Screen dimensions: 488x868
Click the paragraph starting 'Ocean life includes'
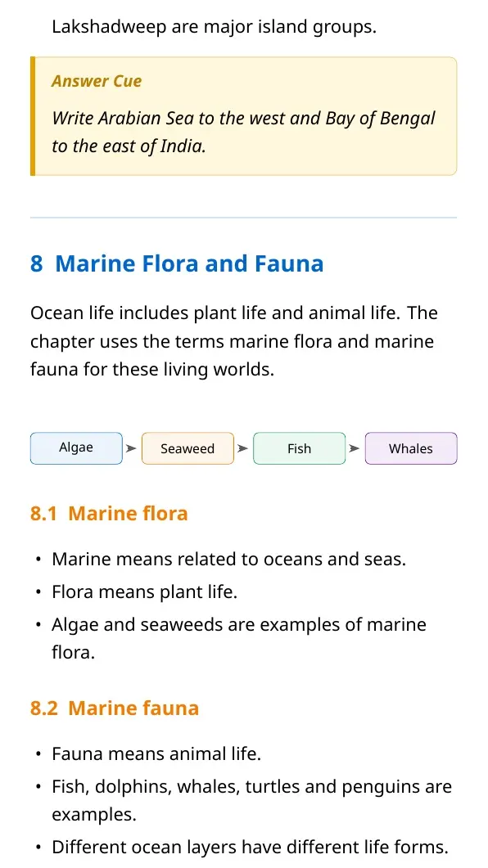click(234, 341)
